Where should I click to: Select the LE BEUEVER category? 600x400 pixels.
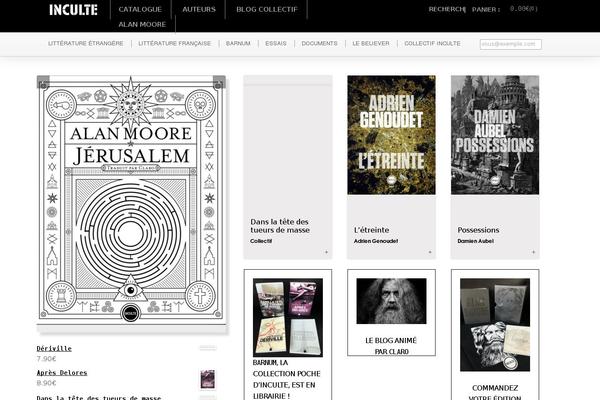371,44
